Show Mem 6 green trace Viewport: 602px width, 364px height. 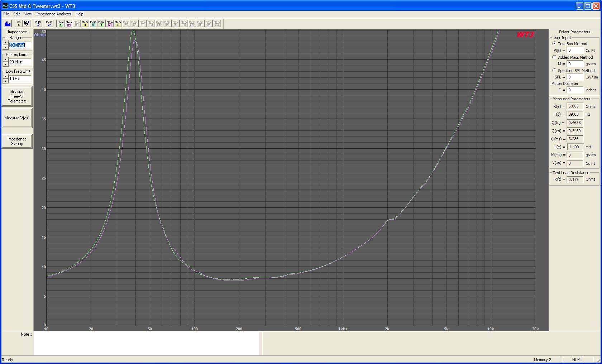coord(101,24)
